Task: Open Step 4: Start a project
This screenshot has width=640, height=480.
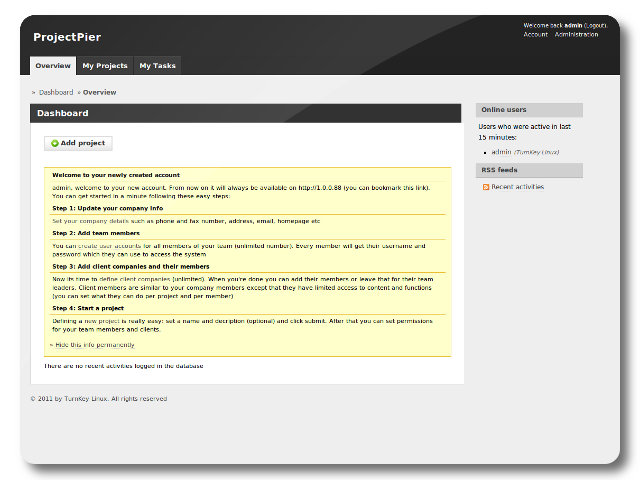Action: (88, 308)
